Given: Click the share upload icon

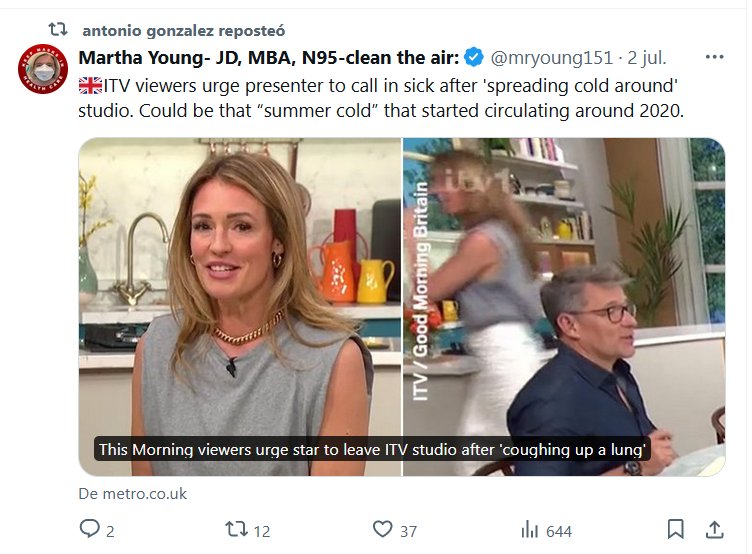Looking at the screenshot, I should click(x=715, y=529).
